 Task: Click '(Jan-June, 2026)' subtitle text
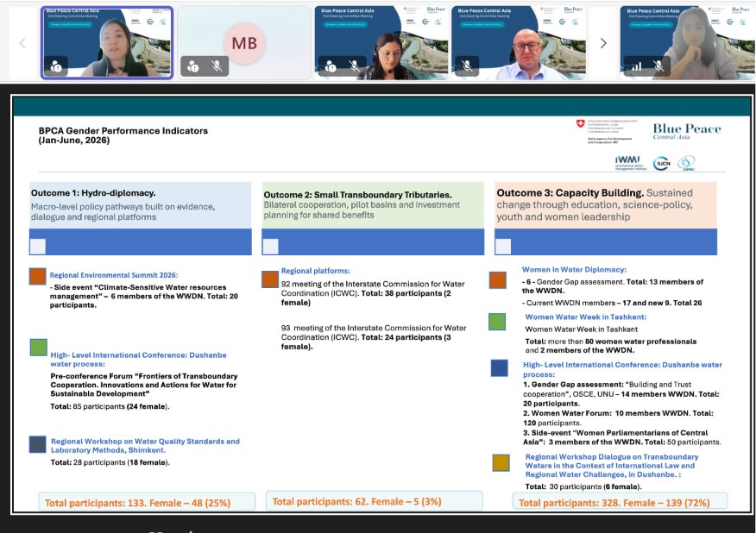[74, 141]
